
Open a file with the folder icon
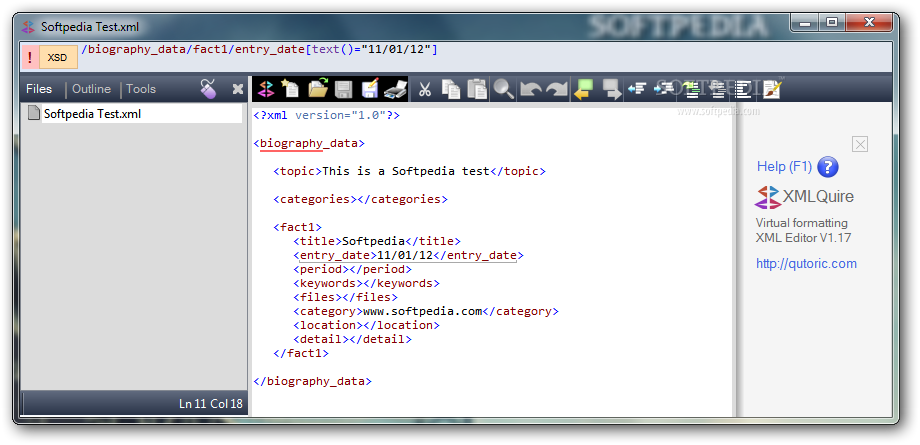[x=318, y=88]
